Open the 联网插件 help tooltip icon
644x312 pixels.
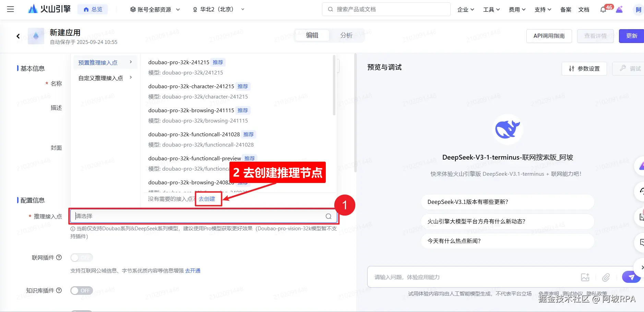(x=59, y=257)
